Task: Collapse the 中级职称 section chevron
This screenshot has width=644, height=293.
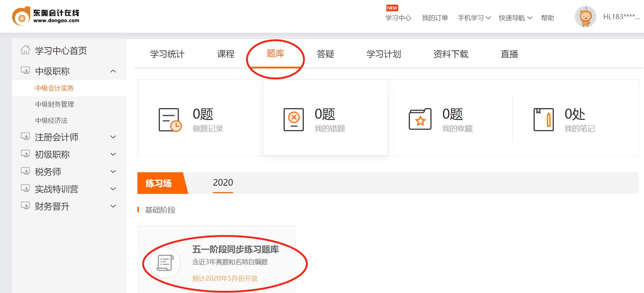Action: click(x=113, y=71)
